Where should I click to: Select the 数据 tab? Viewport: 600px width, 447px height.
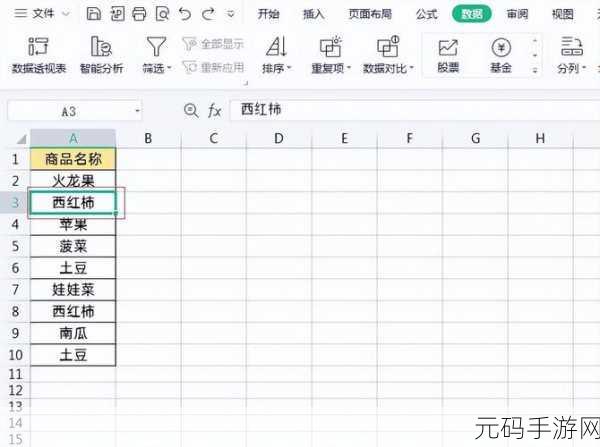472,14
